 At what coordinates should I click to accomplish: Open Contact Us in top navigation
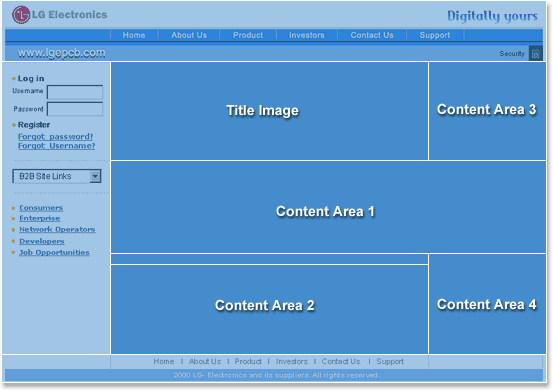point(372,35)
